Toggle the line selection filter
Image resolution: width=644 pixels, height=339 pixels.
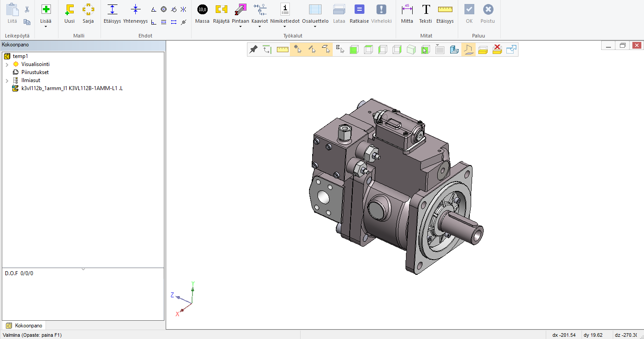point(312,50)
